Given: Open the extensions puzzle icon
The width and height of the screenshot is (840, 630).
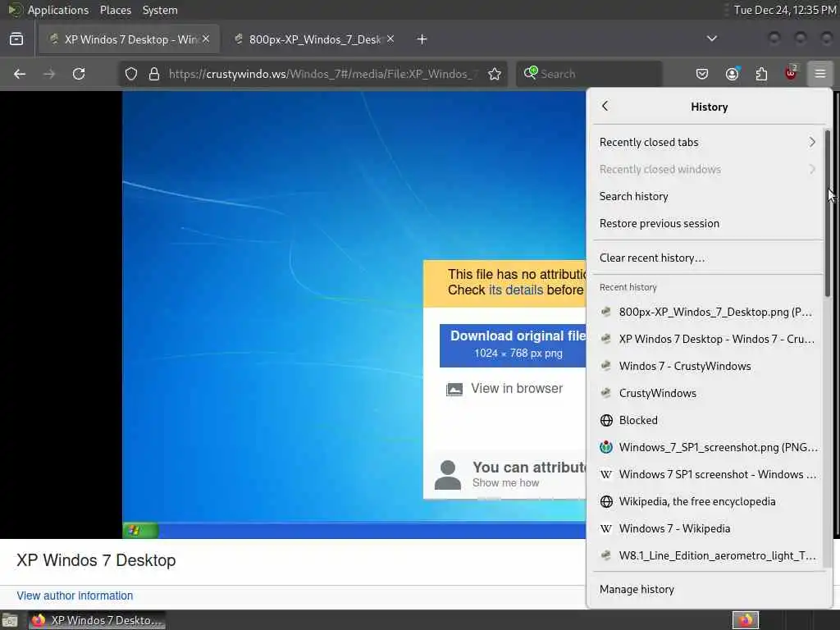Looking at the screenshot, I should click(x=761, y=74).
